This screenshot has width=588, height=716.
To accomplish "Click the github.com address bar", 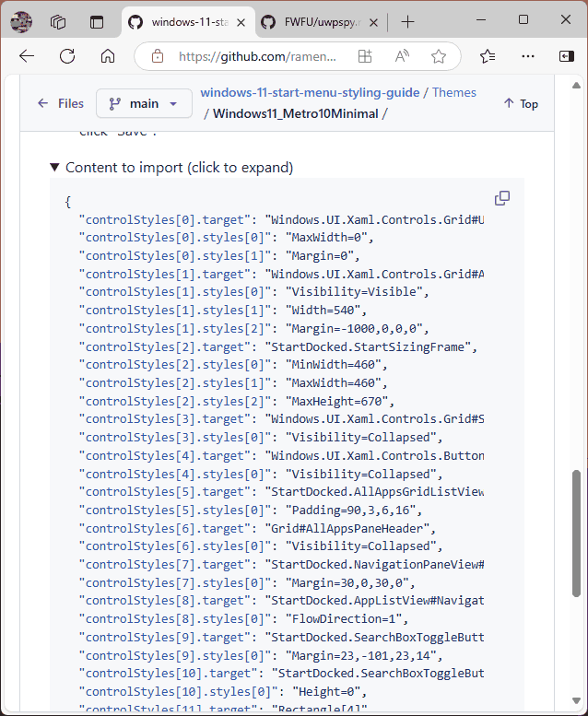I will pyautogui.click(x=257, y=56).
